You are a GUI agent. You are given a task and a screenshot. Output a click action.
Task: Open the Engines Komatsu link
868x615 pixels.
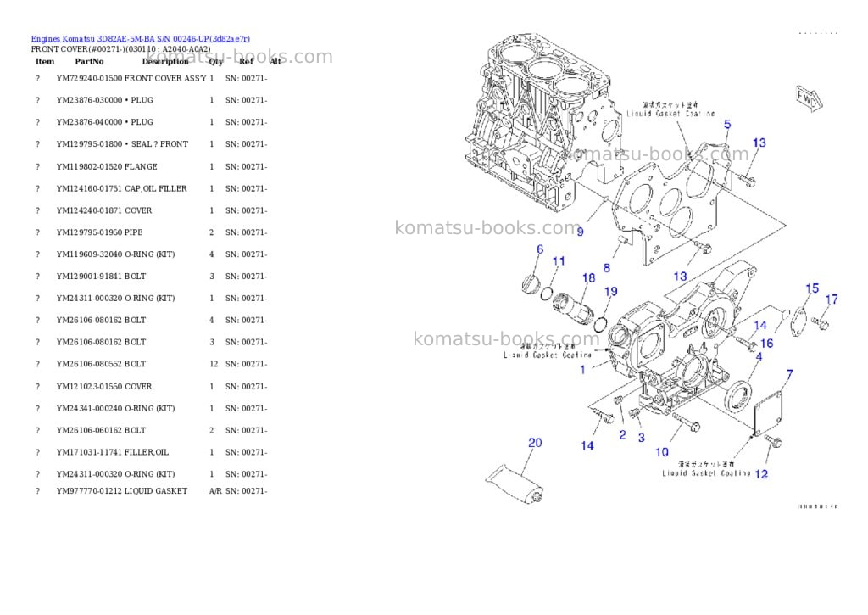[x=63, y=39]
